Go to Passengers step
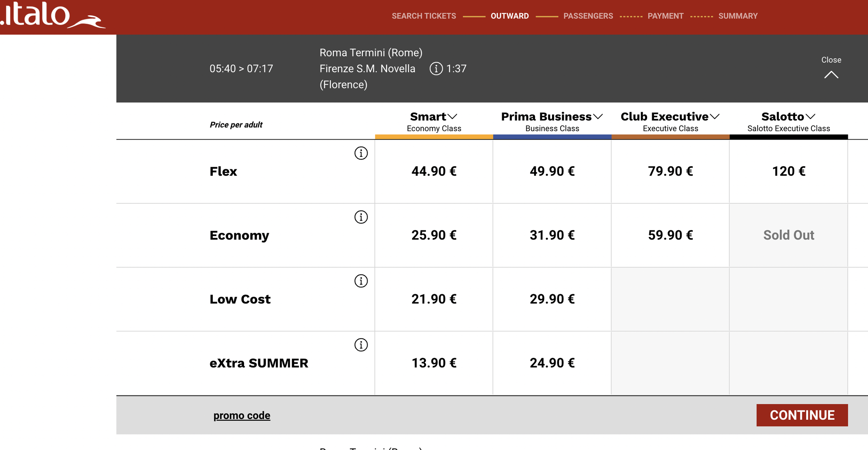The width and height of the screenshot is (868, 450). click(588, 16)
